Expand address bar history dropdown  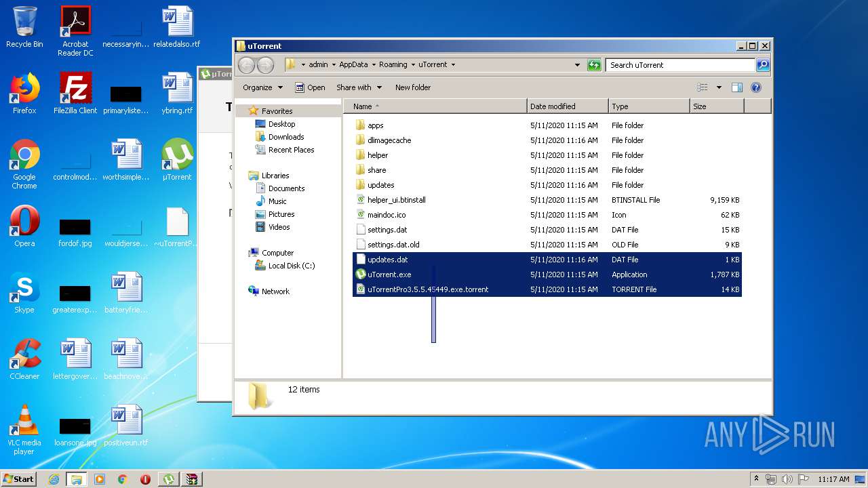pyautogui.click(x=577, y=65)
